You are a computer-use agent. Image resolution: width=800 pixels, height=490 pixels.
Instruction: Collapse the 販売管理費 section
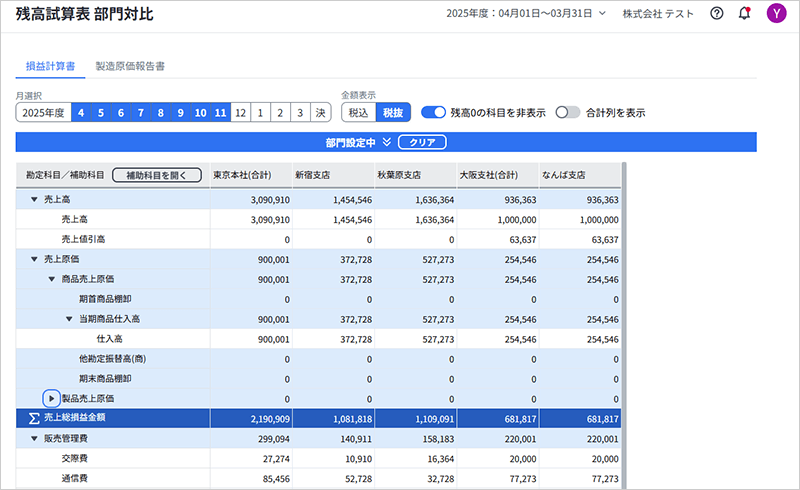(x=34, y=437)
